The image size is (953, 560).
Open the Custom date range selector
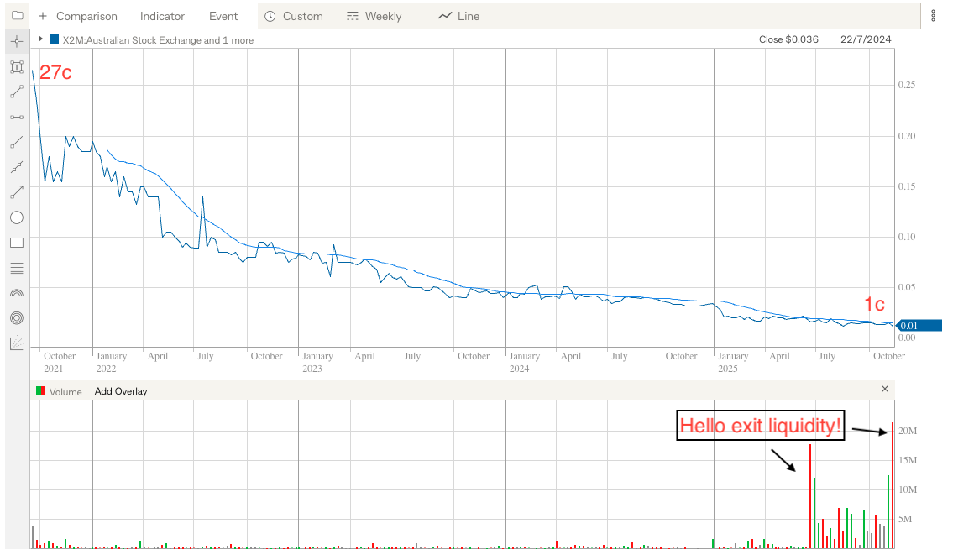point(293,16)
